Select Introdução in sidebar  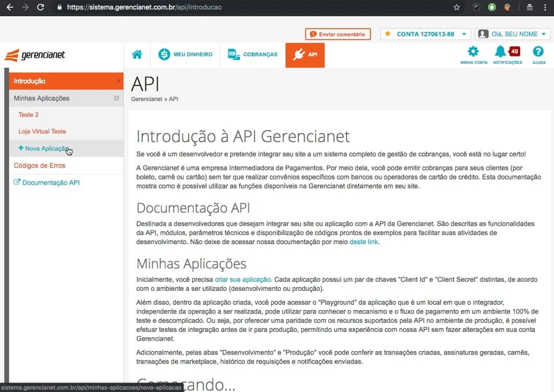(x=66, y=81)
